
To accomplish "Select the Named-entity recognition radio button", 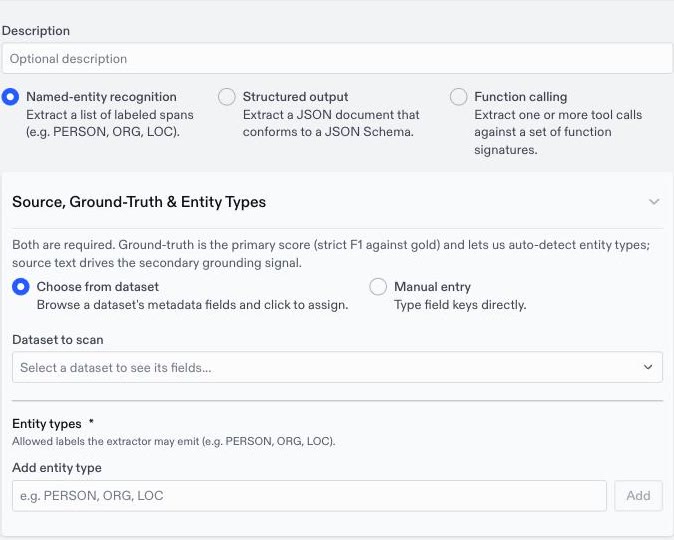I will [x=10, y=97].
